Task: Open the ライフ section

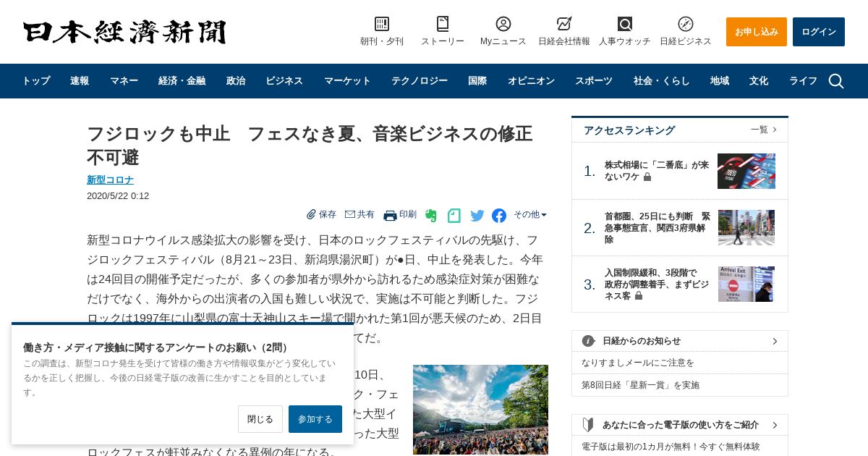Action: [803, 81]
